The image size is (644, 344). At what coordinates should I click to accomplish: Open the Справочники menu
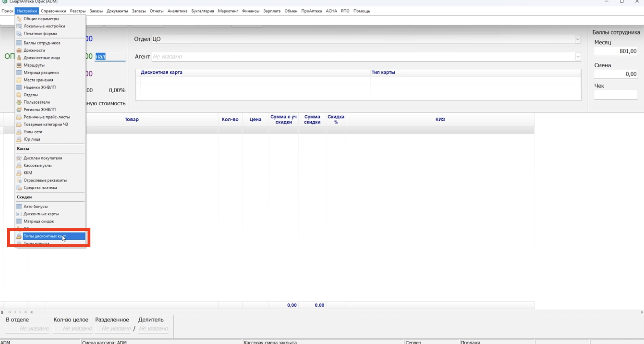click(x=53, y=11)
